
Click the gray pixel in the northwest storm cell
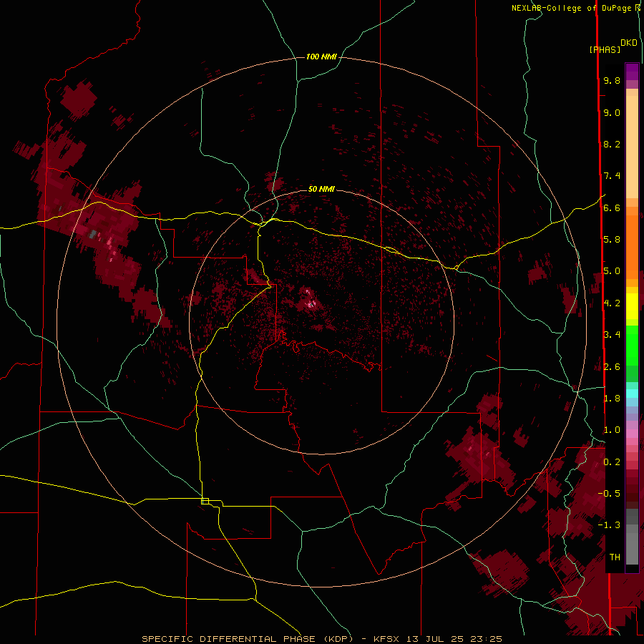tap(93, 235)
